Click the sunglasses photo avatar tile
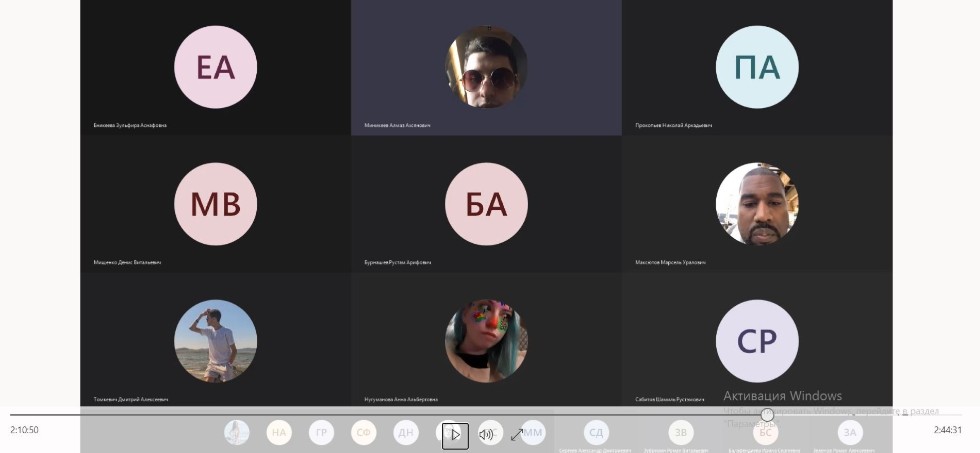980x453 pixels. tap(486, 67)
